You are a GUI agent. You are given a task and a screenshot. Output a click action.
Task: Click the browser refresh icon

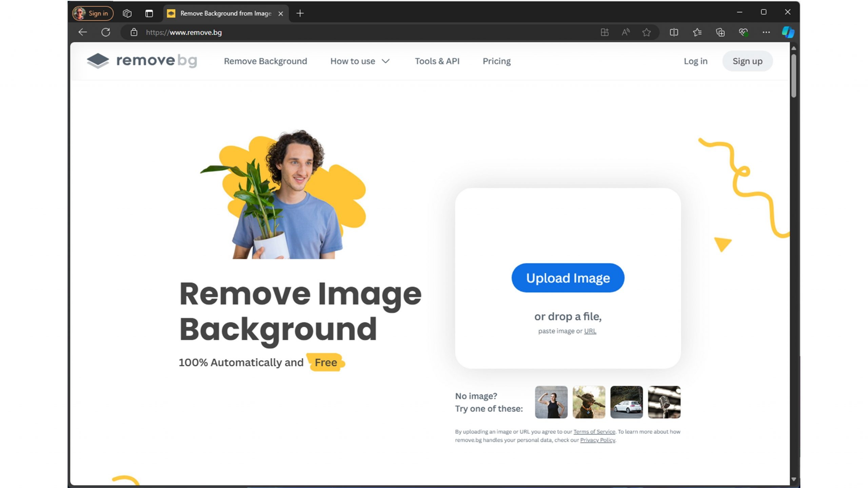coord(105,32)
